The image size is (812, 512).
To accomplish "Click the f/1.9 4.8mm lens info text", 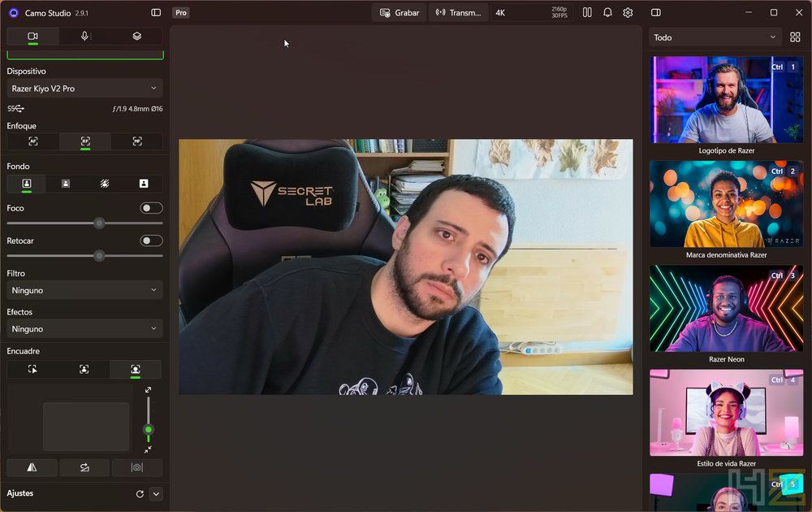I will pos(138,109).
